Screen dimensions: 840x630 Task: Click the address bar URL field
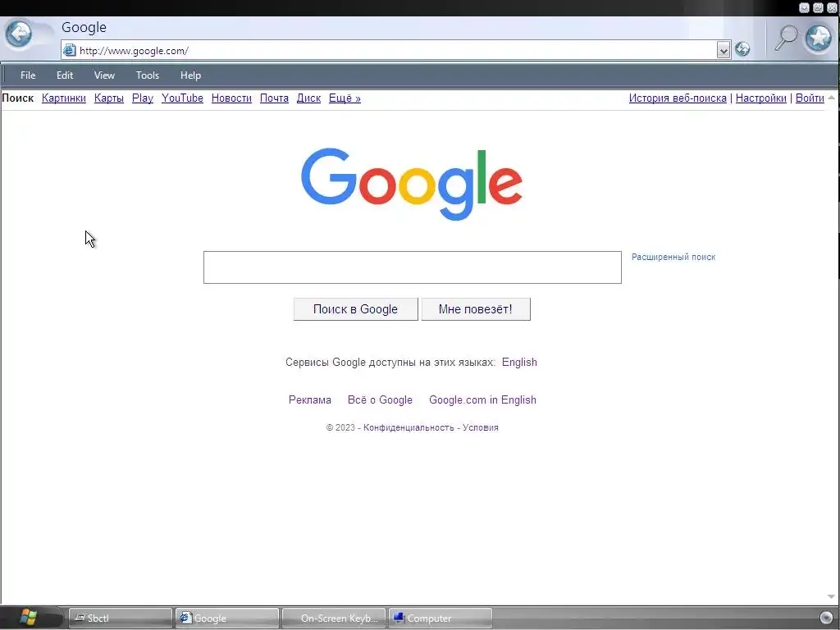(396, 50)
